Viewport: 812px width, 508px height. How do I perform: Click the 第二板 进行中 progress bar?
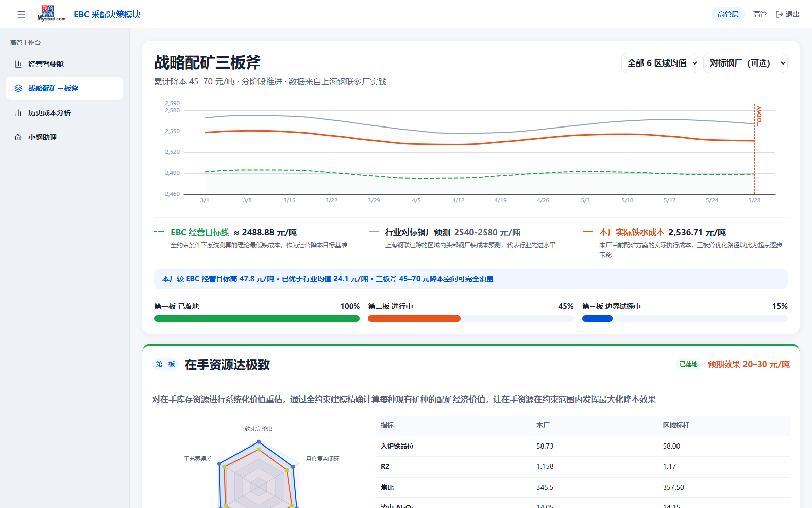point(471,319)
